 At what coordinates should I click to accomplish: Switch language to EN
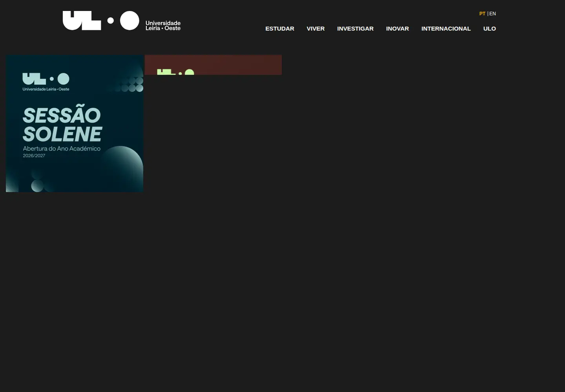(x=492, y=14)
